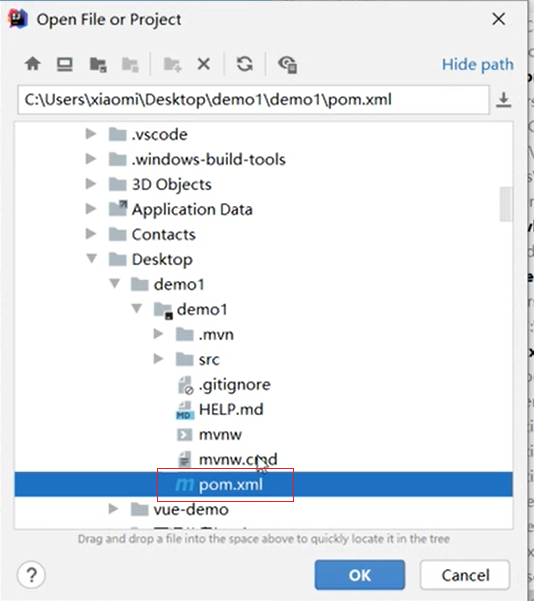Image resolution: width=534 pixels, height=601 pixels.
Task: Expand the vue-demo folder
Action: [x=113, y=509]
